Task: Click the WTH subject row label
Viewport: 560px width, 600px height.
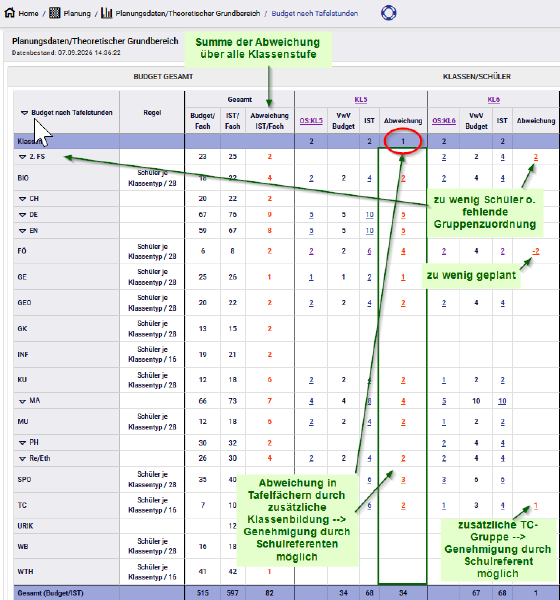Action: (x=25, y=572)
